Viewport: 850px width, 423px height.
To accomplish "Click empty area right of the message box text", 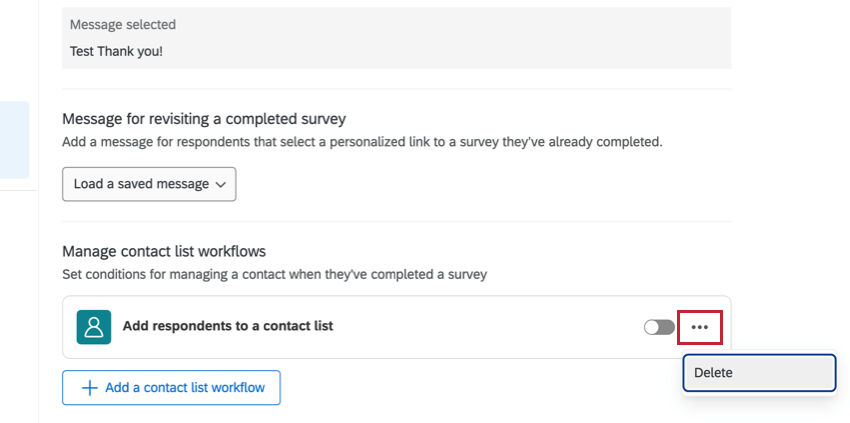I will [x=450, y=50].
